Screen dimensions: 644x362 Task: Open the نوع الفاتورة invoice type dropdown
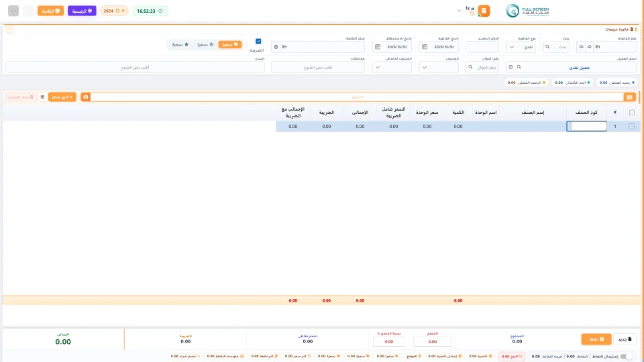[521, 47]
